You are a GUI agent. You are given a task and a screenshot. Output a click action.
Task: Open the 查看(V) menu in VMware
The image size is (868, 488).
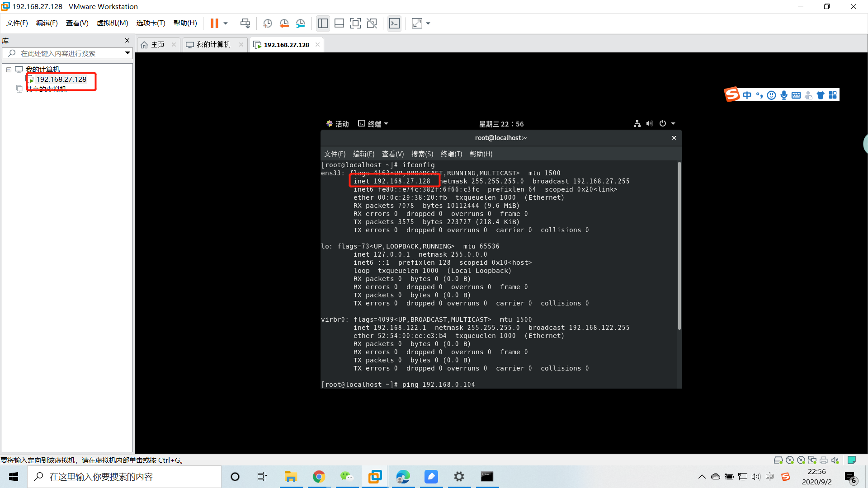[77, 23]
